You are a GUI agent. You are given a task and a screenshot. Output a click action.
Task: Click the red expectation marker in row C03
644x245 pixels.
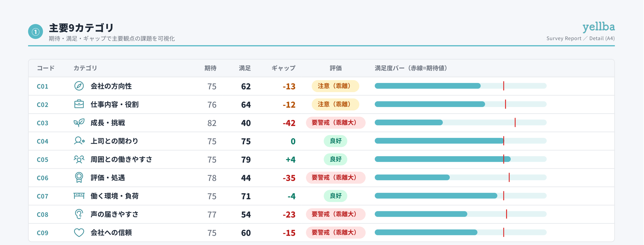515,122
